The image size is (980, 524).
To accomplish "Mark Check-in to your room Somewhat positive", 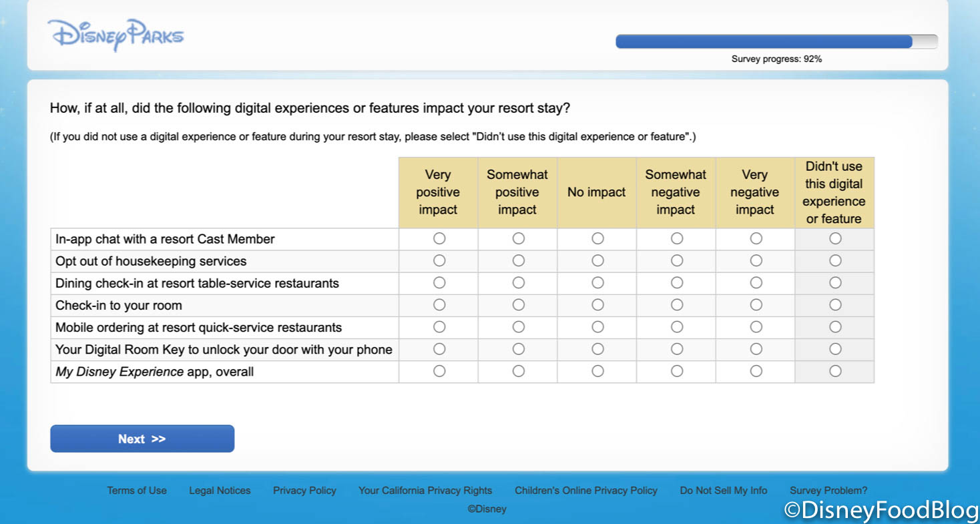I will pyautogui.click(x=518, y=305).
